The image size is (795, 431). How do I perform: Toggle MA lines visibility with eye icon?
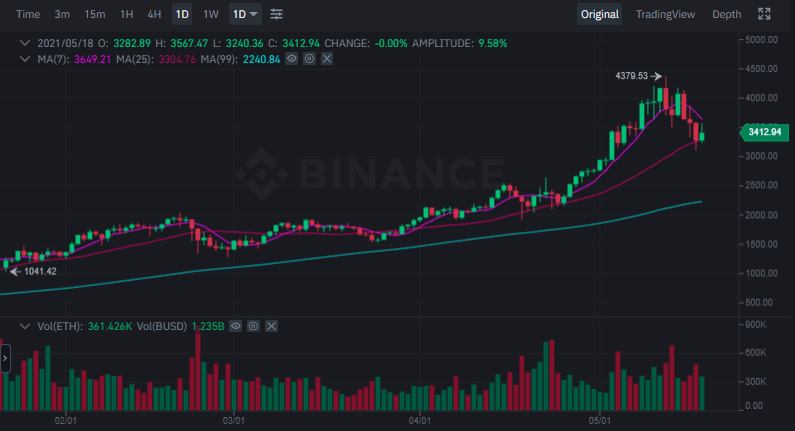[291, 59]
